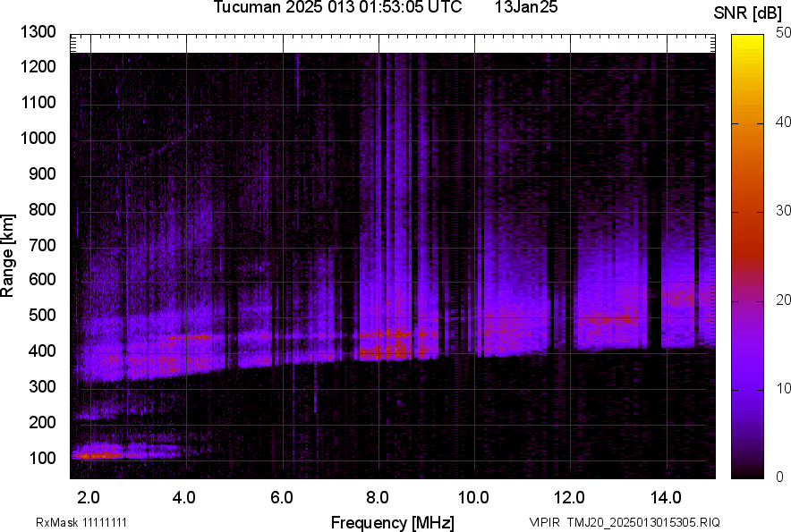This screenshot has width=791, height=532.
Task: Click the Tucuman timestamp title text
Action: pos(337,8)
